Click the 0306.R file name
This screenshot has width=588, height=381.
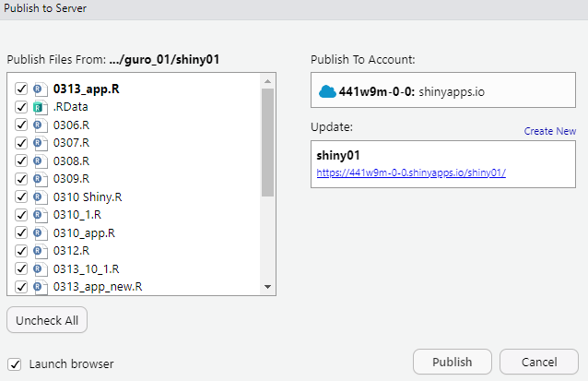[71, 125]
